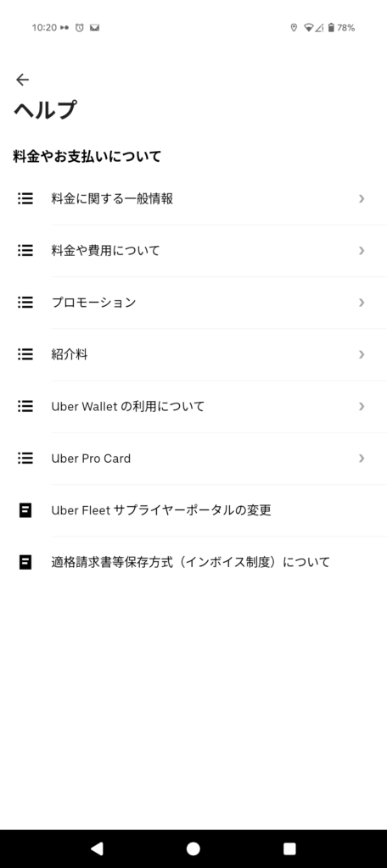Tap Android home button in navigation bar

point(193,849)
